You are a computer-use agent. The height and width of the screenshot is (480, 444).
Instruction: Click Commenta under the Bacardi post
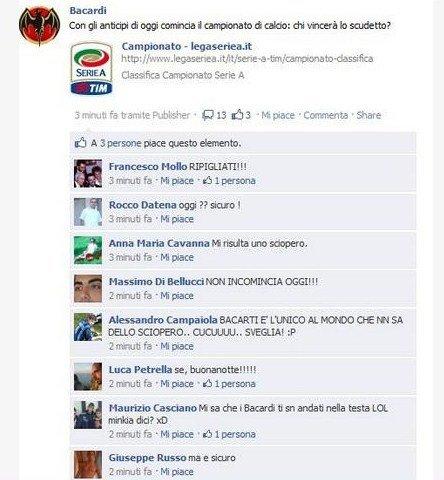click(x=326, y=115)
